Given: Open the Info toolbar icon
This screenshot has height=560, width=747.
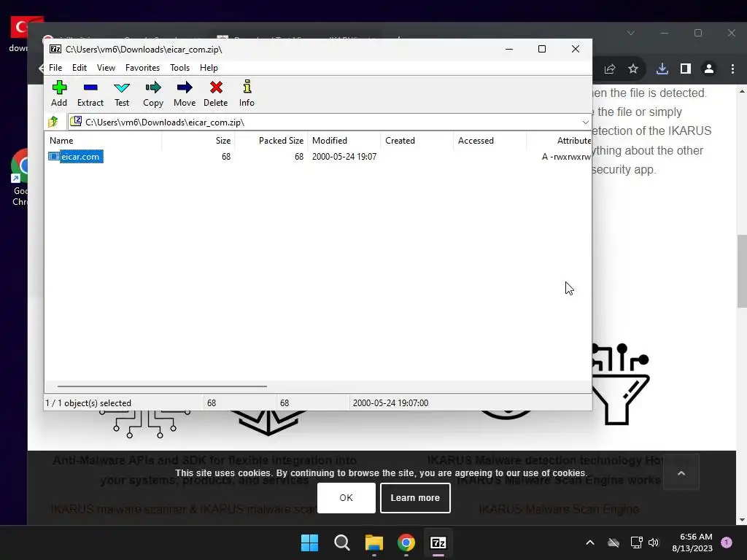Looking at the screenshot, I should (x=247, y=93).
